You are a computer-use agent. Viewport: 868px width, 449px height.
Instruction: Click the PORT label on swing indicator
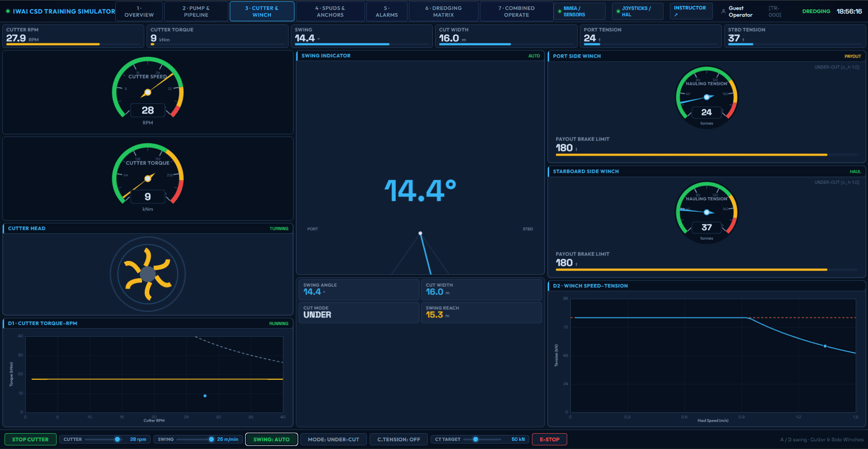(313, 229)
